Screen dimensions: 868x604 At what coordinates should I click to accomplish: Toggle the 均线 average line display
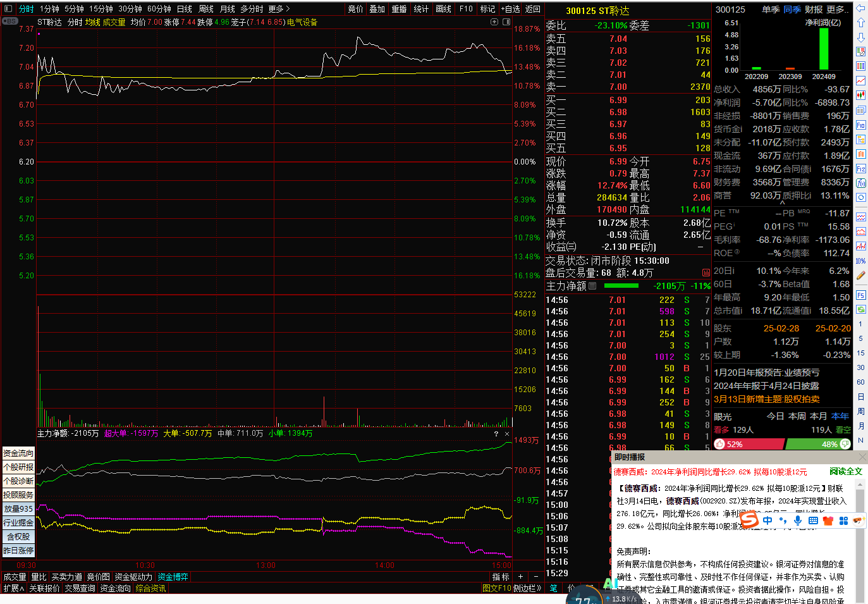[x=92, y=22]
